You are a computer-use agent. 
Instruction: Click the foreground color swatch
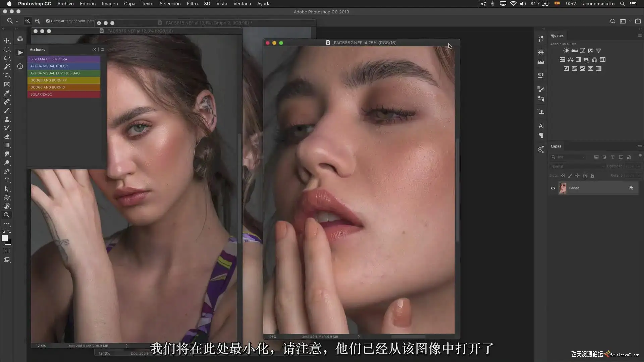tap(4, 238)
